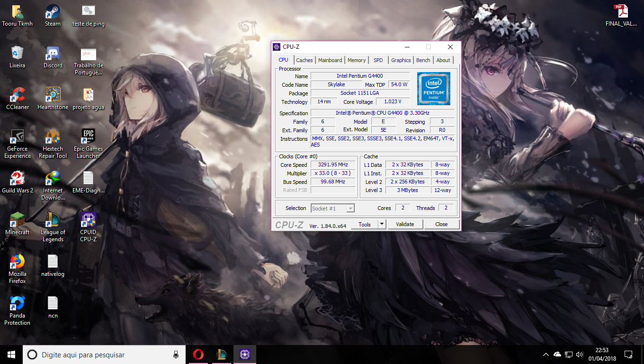Screen dimensions: 644x364
Task: Click the Bus Speed value 99.68 MHz
Action: [x=333, y=182]
